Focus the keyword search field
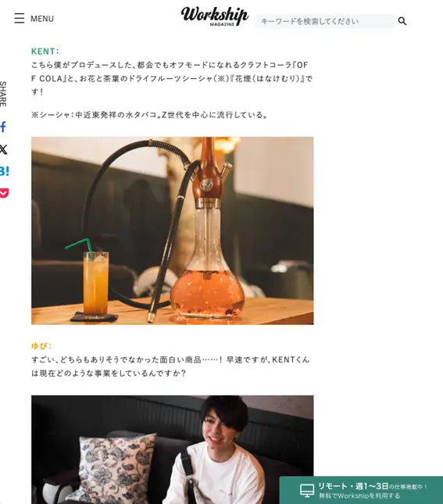The image size is (443, 504). click(325, 21)
